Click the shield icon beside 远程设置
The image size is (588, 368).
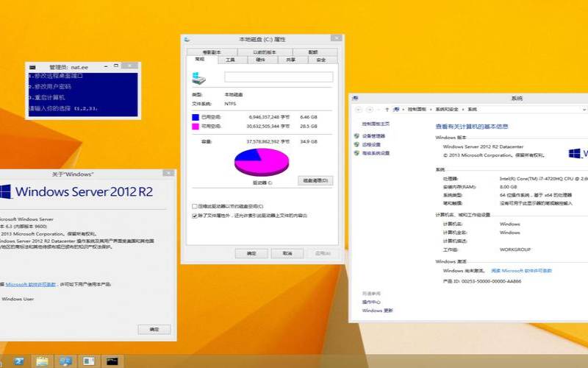(x=356, y=144)
